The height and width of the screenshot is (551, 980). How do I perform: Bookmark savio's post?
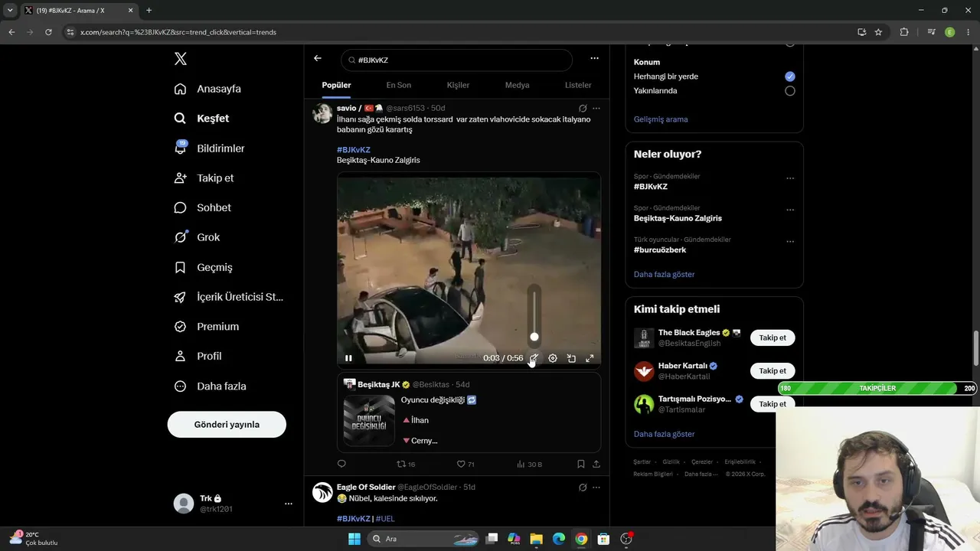tap(581, 464)
